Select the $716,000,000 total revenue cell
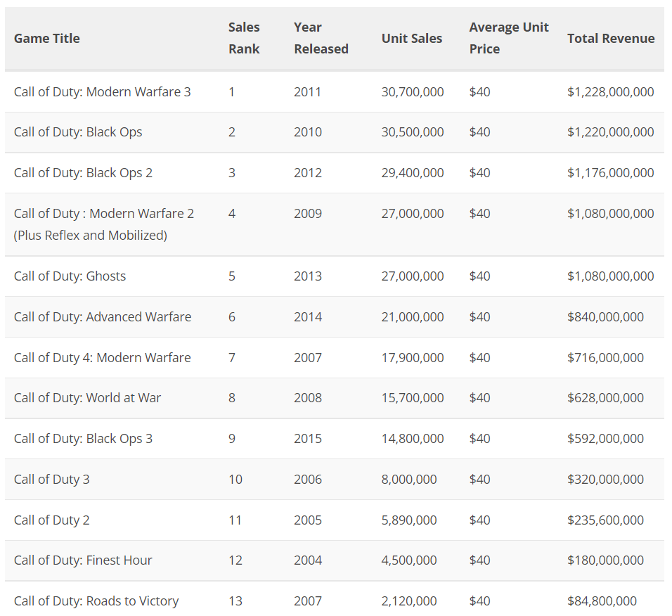Viewport: 672px width, 616px height. [605, 358]
